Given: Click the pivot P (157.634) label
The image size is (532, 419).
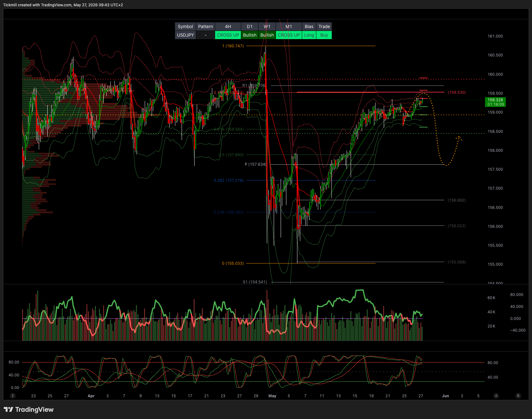Looking at the screenshot, I should coord(255,164).
